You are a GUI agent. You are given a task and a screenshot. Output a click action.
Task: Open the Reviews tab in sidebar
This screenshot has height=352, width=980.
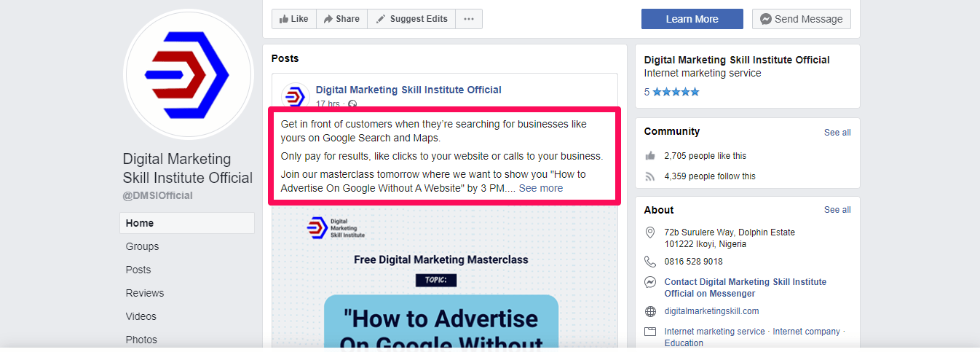coord(145,293)
